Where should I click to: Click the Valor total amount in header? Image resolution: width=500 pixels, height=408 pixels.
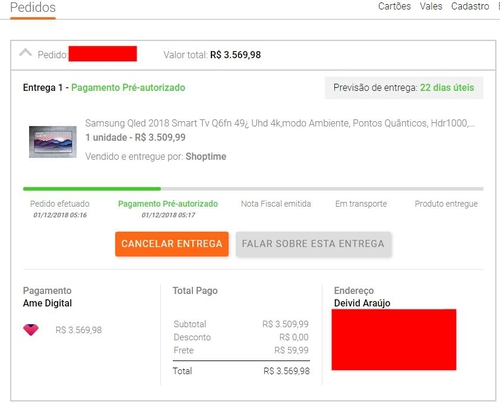[235, 55]
